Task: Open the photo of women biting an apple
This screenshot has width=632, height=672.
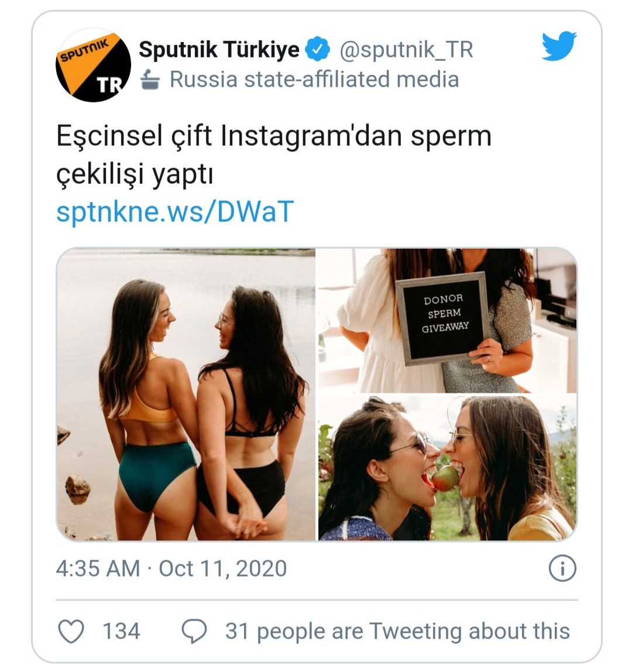Action: [x=447, y=468]
